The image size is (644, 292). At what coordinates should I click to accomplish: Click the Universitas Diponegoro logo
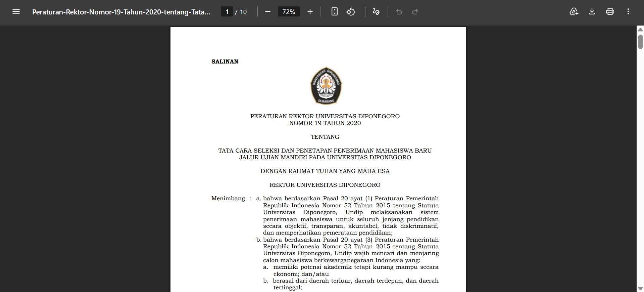(326, 86)
